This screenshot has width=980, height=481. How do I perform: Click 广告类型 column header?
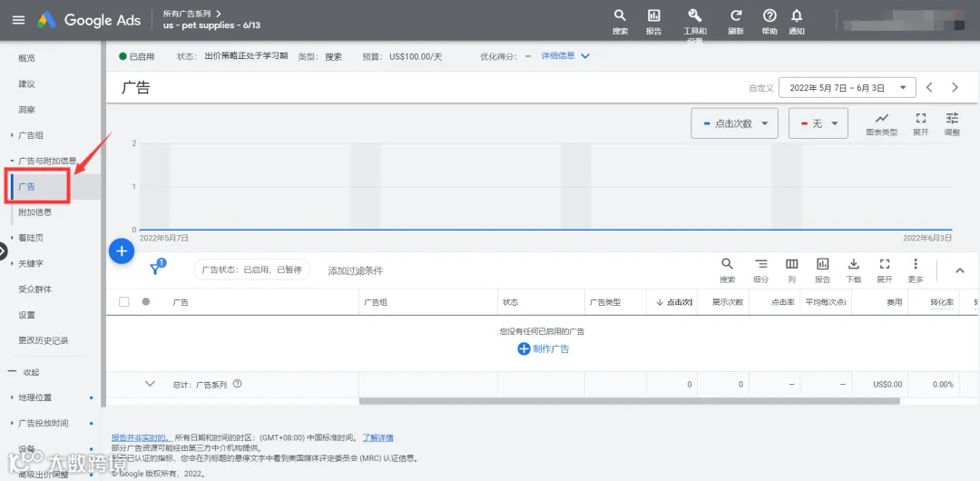605,302
